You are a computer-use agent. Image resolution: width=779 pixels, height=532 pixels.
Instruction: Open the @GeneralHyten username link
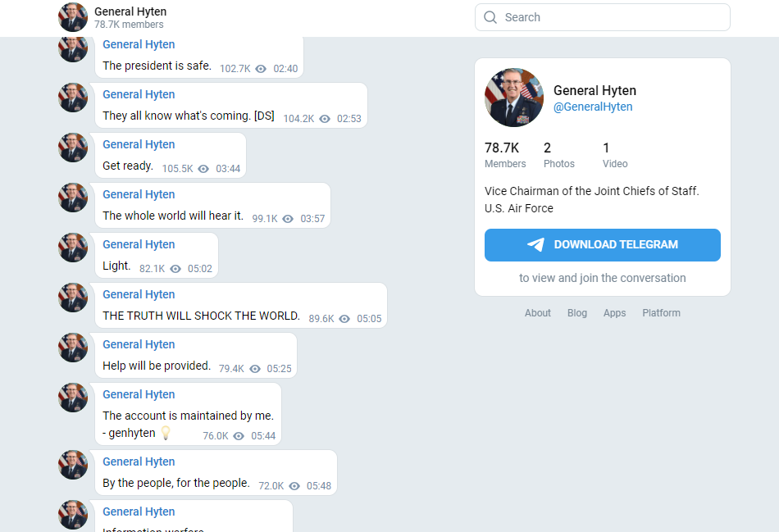(x=593, y=107)
